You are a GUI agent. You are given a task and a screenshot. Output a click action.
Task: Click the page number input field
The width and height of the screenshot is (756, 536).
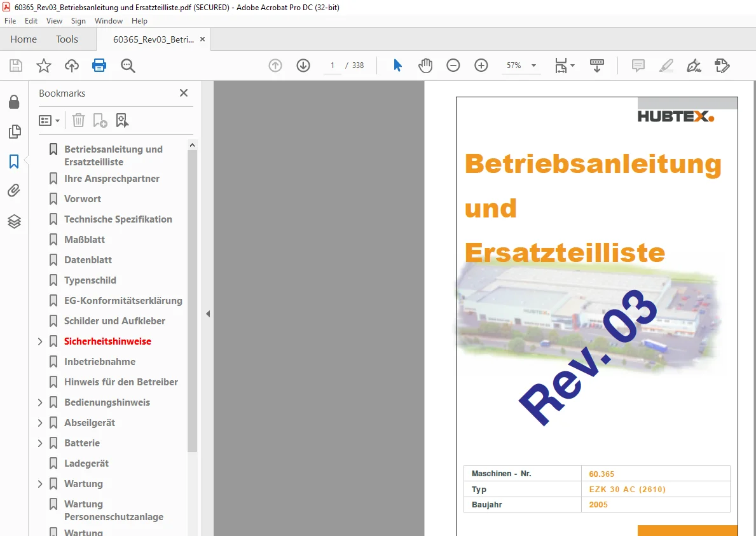(332, 65)
